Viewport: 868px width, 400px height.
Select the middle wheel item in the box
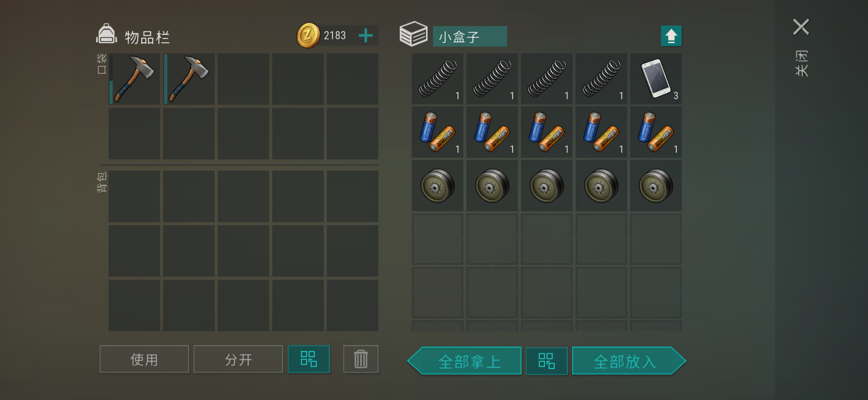click(546, 186)
